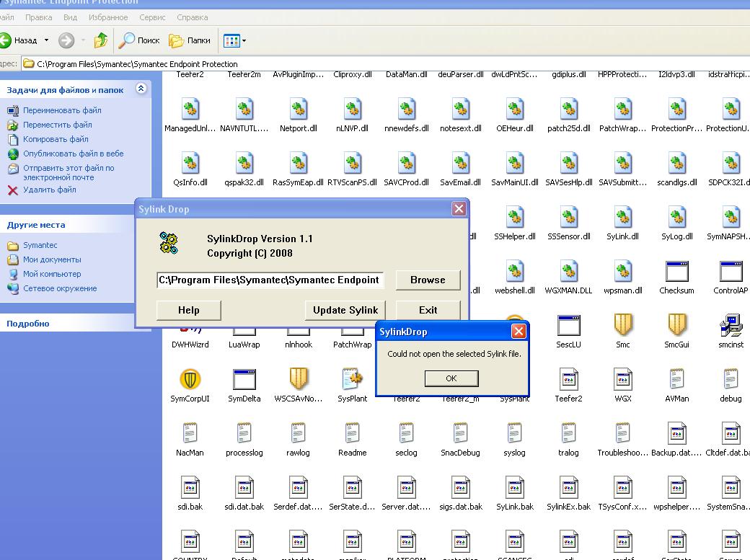
Task: Open the Search (Поиск) toolbar button
Action: [x=139, y=40]
